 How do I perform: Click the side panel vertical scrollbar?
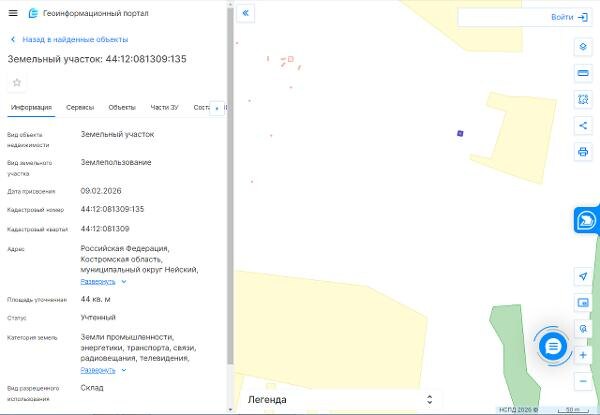pos(230,186)
